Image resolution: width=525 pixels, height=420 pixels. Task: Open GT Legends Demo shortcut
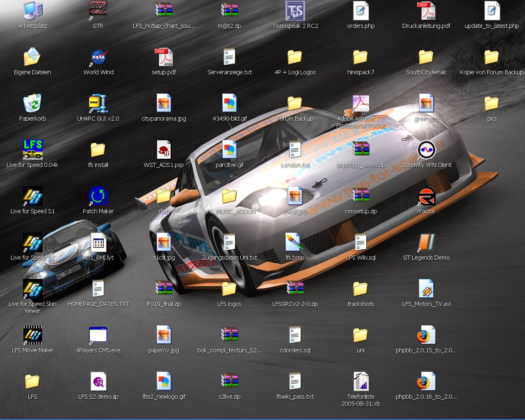[x=427, y=243]
